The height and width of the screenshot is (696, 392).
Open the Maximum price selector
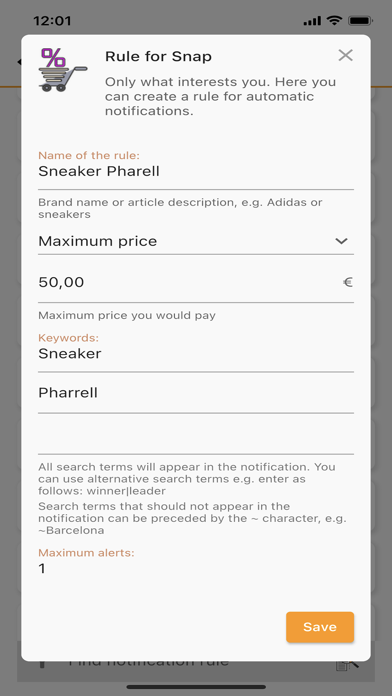(196, 241)
